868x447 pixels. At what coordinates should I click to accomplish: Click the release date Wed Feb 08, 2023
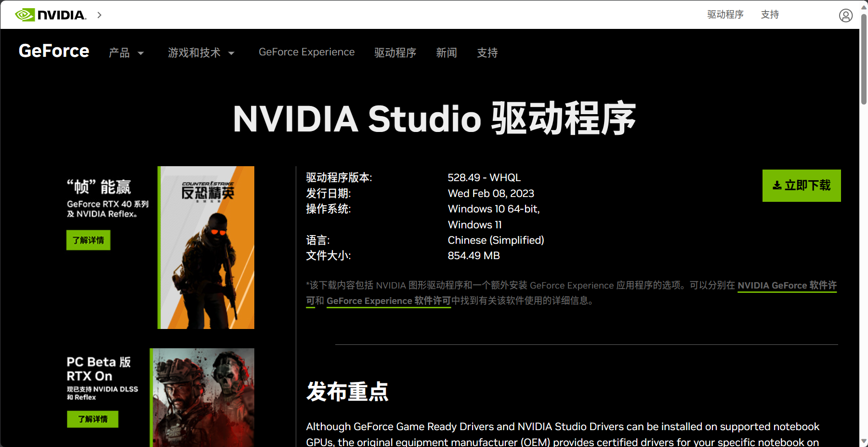[491, 193]
